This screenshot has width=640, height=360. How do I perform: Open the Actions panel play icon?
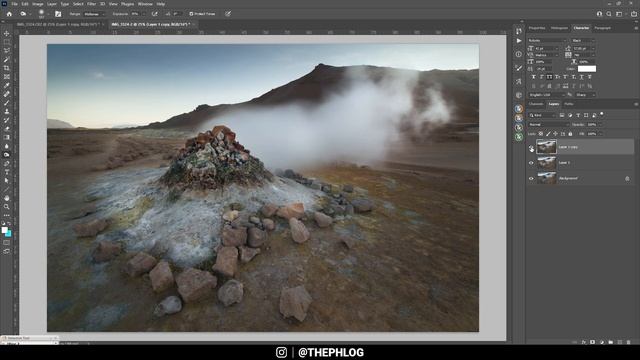click(x=519, y=41)
